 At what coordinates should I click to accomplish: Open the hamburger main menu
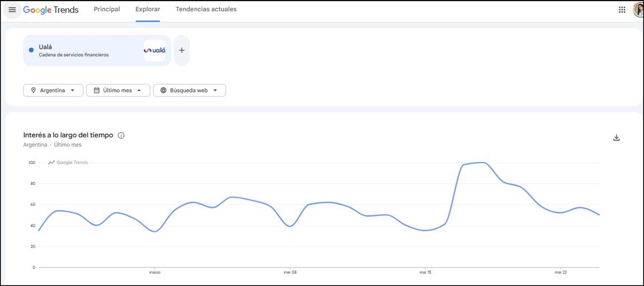[12, 10]
